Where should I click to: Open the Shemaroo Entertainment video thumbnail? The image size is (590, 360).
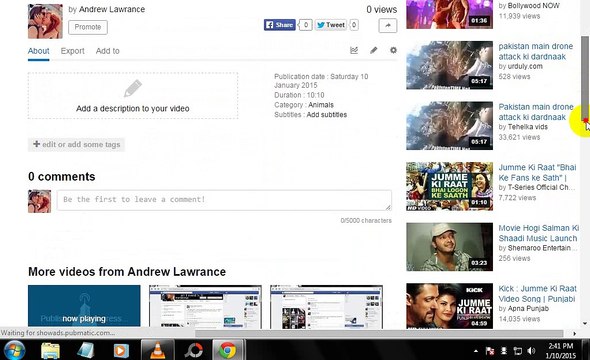pos(449,247)
